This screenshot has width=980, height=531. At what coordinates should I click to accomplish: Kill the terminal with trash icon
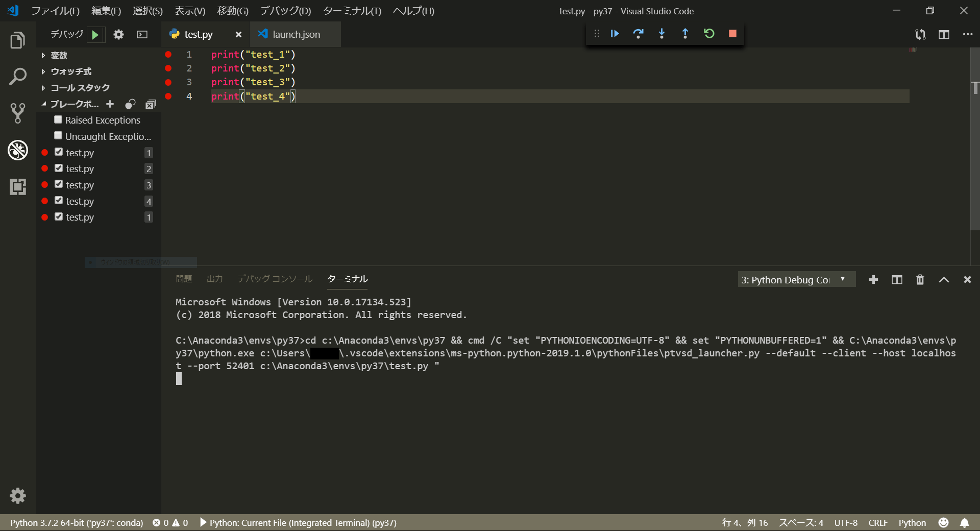[920, 280]
